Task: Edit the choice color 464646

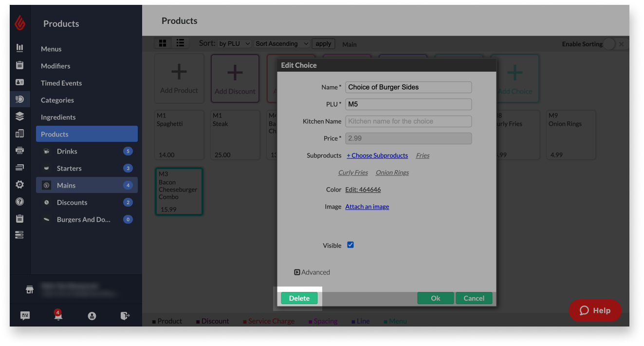Action: tap(363, 190)
